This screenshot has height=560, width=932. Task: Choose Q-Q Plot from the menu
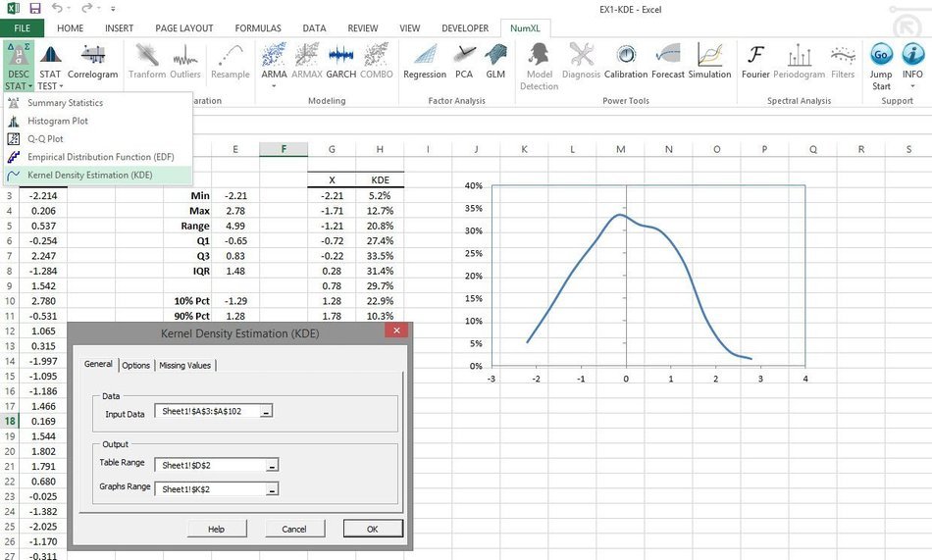click(98, 138)
